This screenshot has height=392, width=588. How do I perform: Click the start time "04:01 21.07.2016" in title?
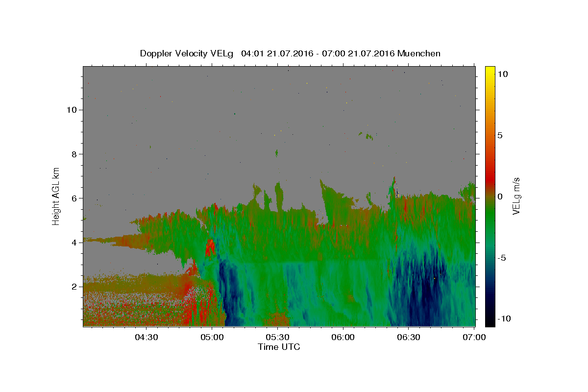click(x=278, y=53)
